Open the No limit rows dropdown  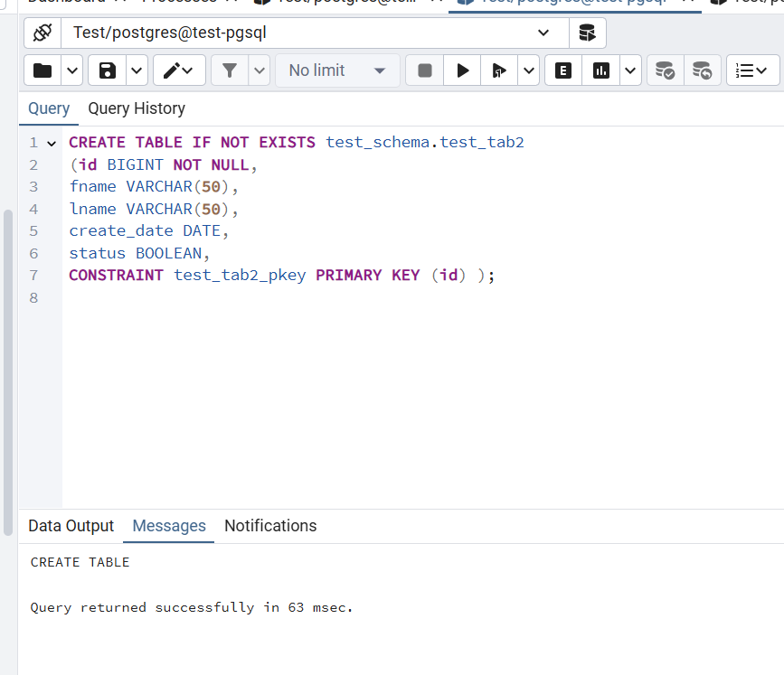(x=337, y=70)
